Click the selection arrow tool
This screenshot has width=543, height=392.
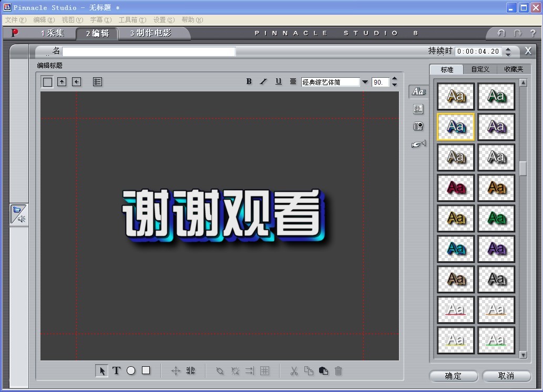pos(102,370)
